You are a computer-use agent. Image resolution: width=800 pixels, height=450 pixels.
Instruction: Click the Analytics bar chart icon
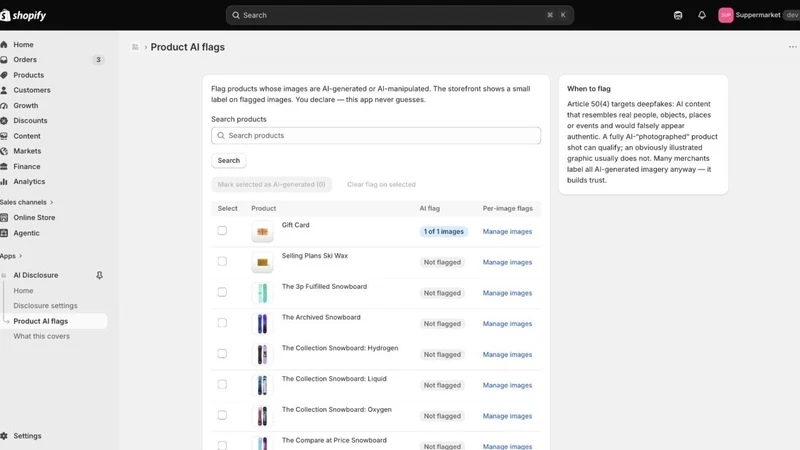tap(4, 182)
